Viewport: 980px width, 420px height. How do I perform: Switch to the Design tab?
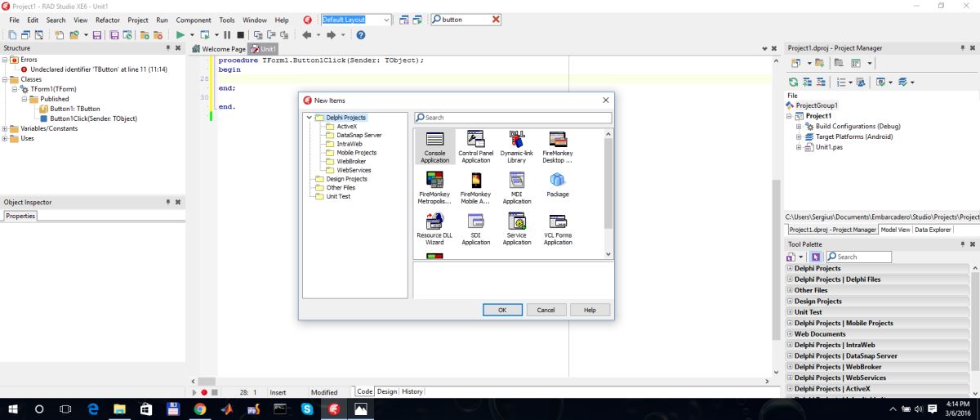[x=387, y=392]
